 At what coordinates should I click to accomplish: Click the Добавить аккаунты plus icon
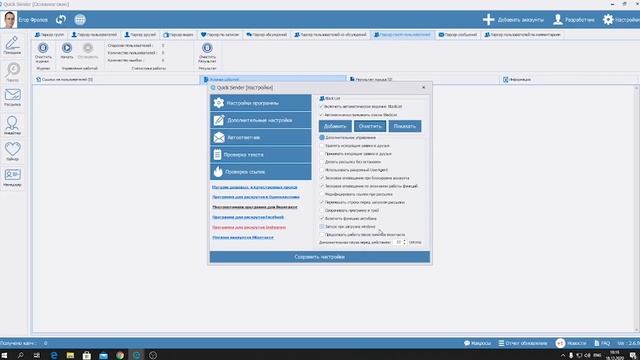[x=488, y=19]
